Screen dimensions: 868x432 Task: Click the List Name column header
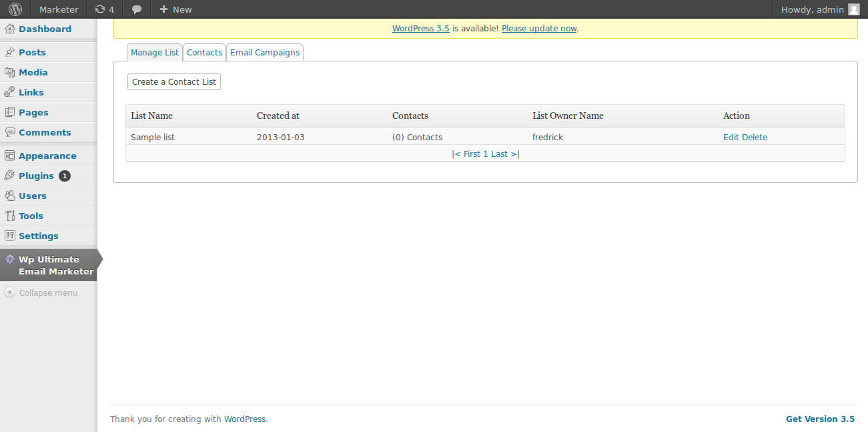(x=151, y=116)
